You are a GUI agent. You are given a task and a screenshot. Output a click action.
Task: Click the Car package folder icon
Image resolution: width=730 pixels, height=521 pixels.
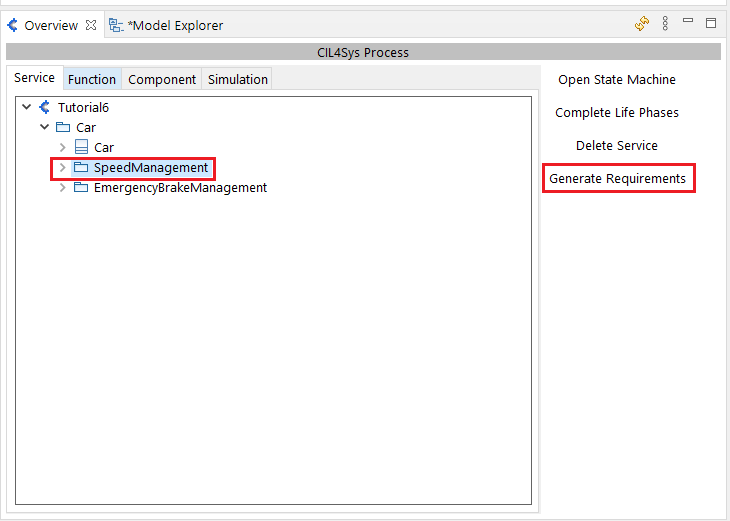coord(63,127)
